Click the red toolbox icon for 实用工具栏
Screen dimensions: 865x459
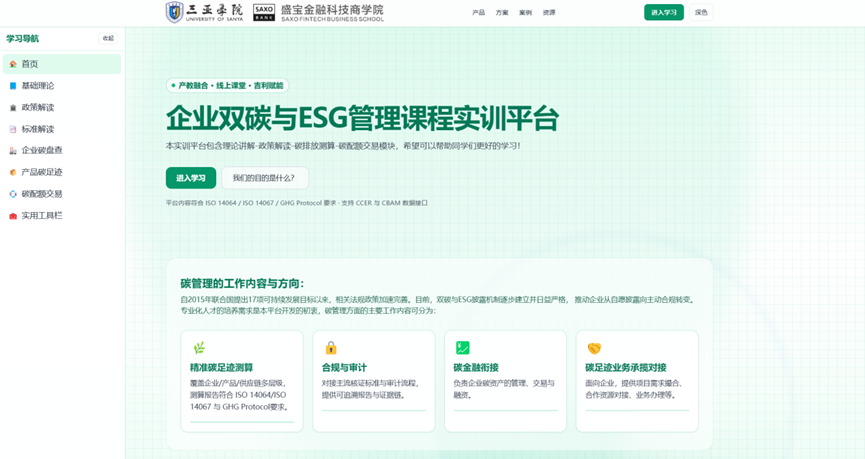[13, 216]
